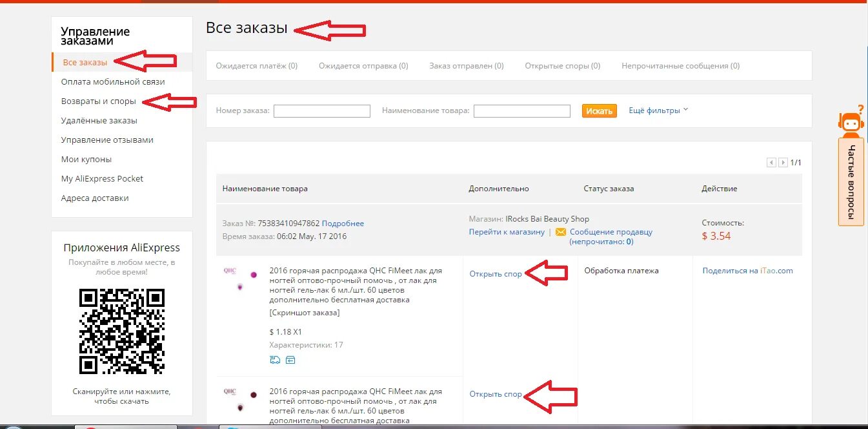This screenshot has width=868, height=429.
Task: Expand 'Ещё фильтры' dropdown
Action: 658,110
